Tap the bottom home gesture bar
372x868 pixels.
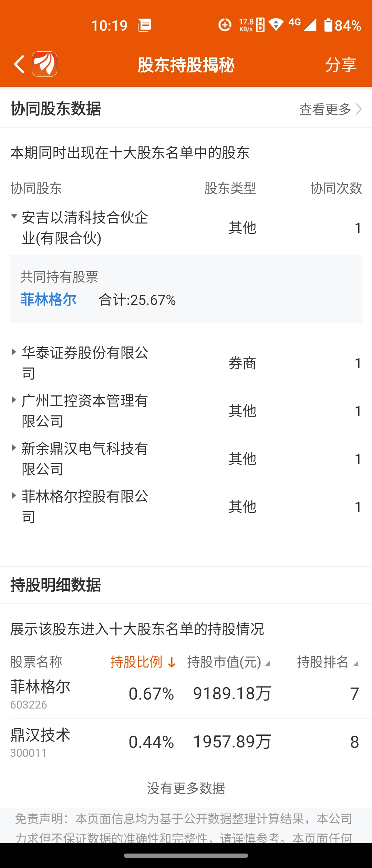pos(186,856)
